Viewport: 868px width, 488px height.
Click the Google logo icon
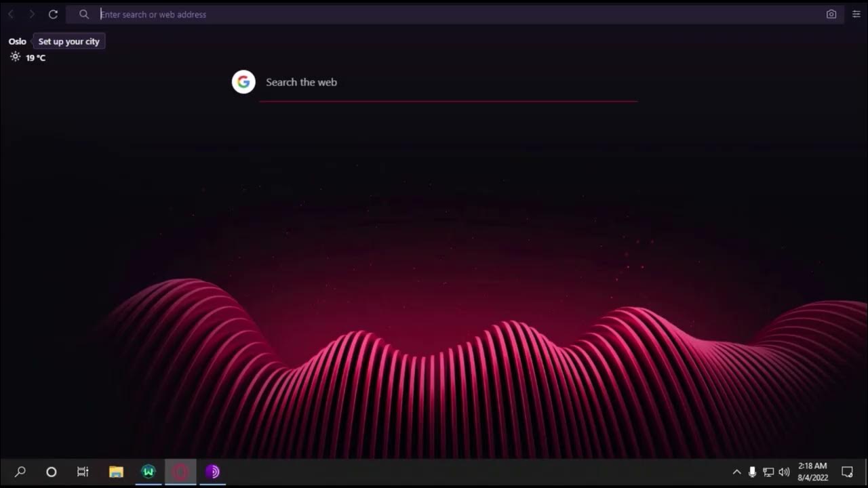(243, 82)
